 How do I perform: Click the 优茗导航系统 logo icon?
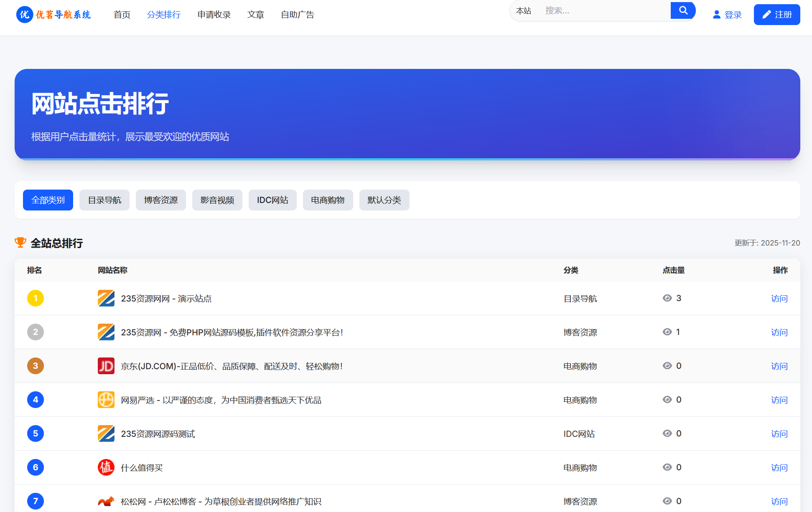[24, 14]
